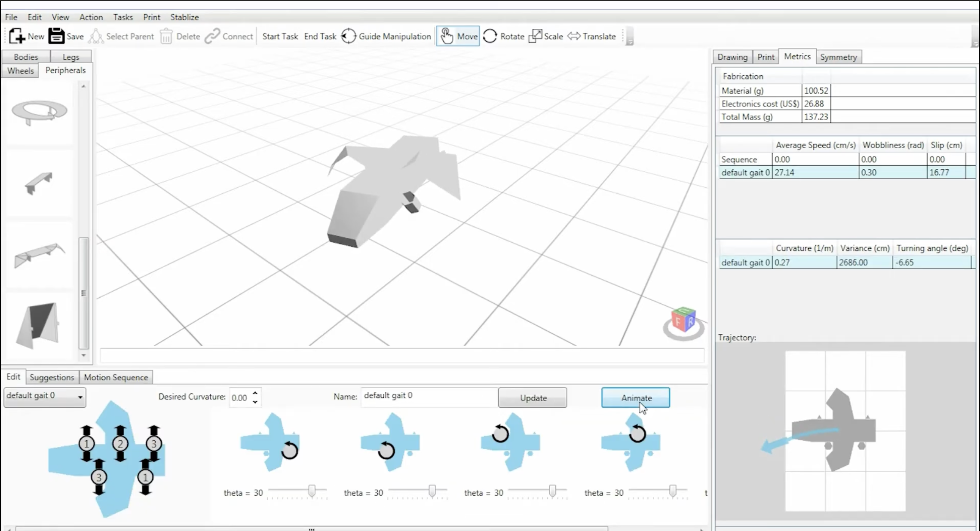This screenshot has height=531, width=980.
Task: Increase Desired Curvature with up arrow
Action: [255, 393]
